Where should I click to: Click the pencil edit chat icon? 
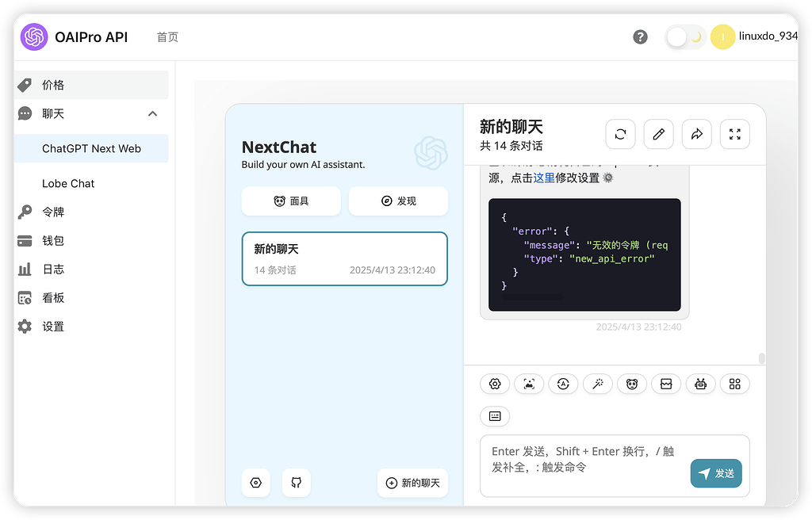(659, 134)
